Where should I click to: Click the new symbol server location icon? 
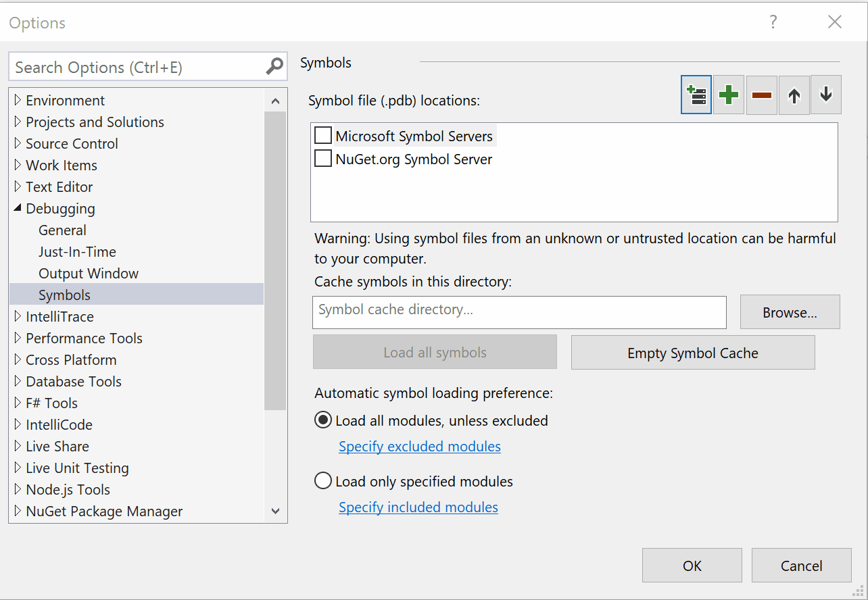coord(696,95)
